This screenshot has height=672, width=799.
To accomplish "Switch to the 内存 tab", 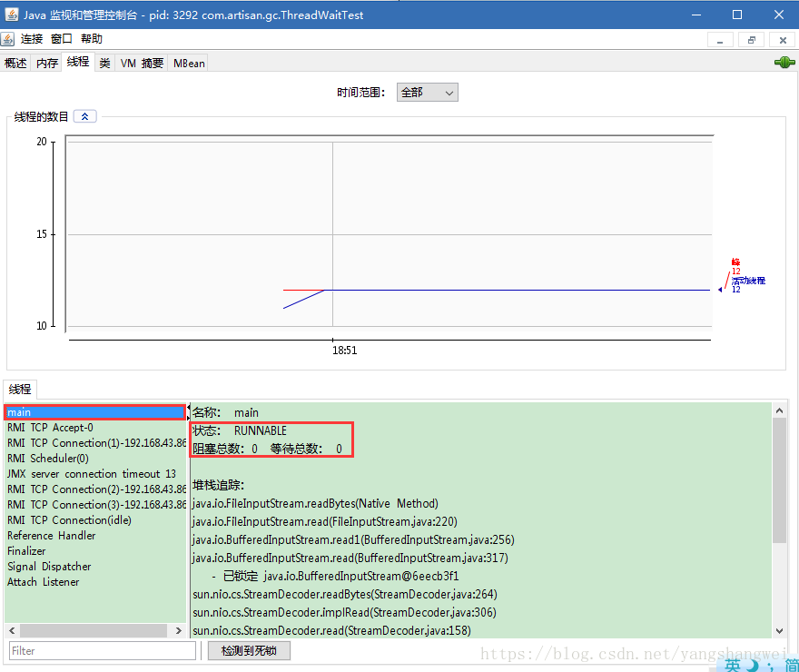I will (x=46, y=63).
